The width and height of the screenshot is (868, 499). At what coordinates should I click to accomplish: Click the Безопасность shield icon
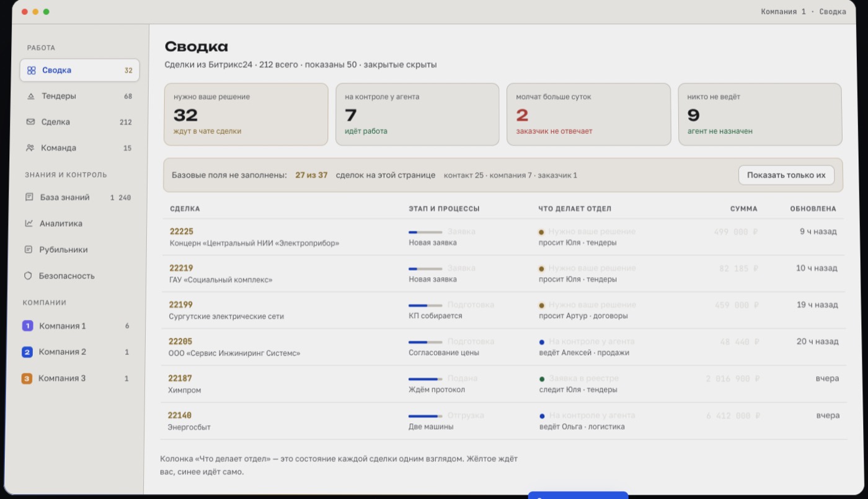28,276
